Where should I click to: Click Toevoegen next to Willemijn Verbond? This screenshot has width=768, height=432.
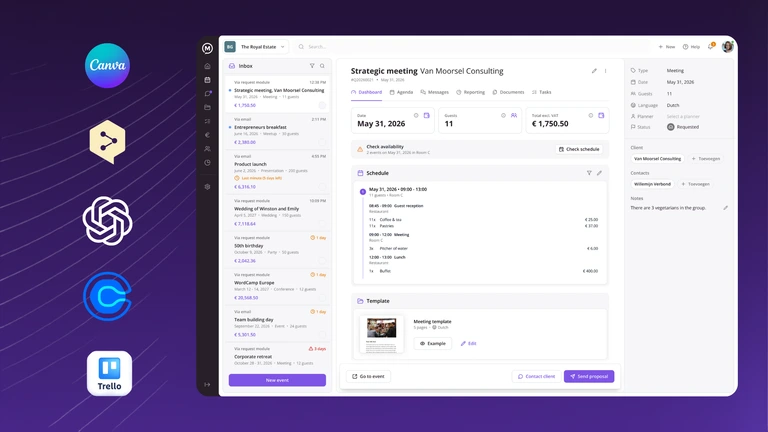click(x=696, y=184)
